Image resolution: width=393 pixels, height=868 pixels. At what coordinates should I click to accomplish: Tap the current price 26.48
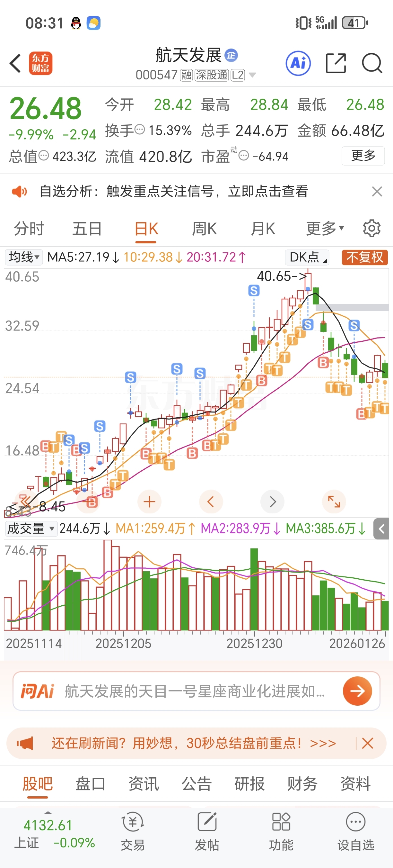[45, 108]
